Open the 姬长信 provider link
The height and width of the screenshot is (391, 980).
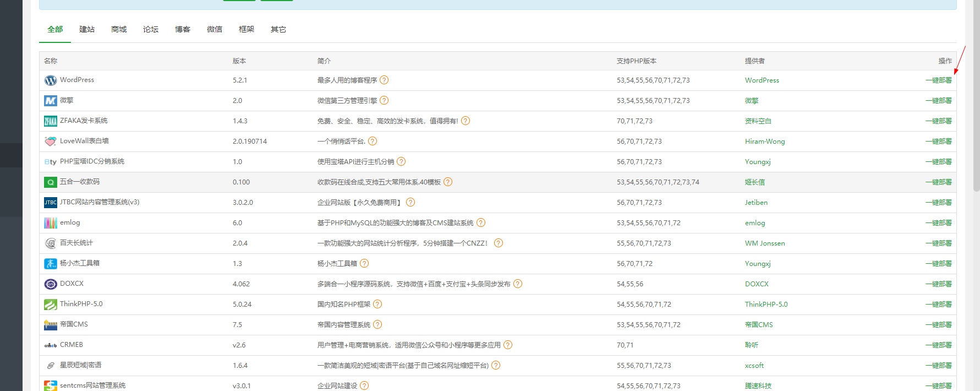pyautogui.click(x=755, y=182)
